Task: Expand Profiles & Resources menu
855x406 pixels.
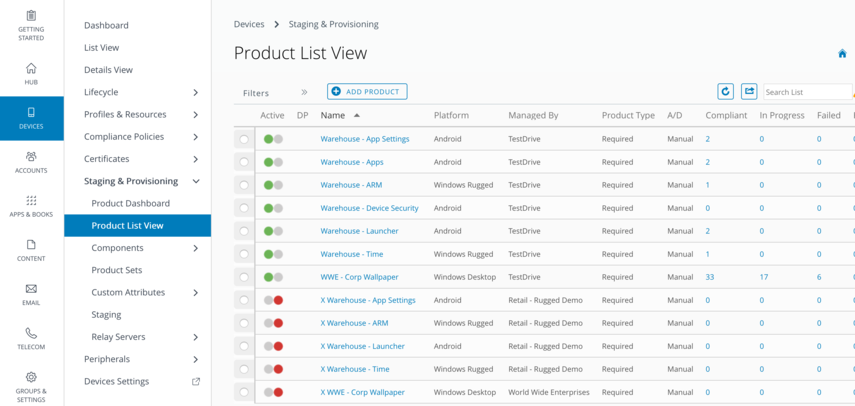Action: (x=195, y=115)
